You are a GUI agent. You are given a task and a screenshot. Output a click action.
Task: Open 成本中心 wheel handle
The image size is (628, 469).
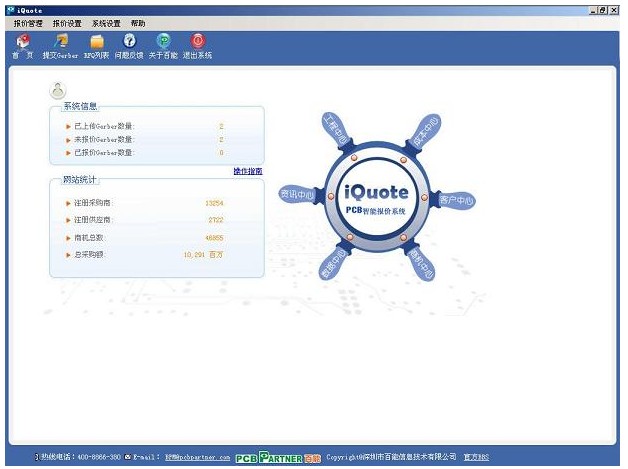tap(425, 131)
